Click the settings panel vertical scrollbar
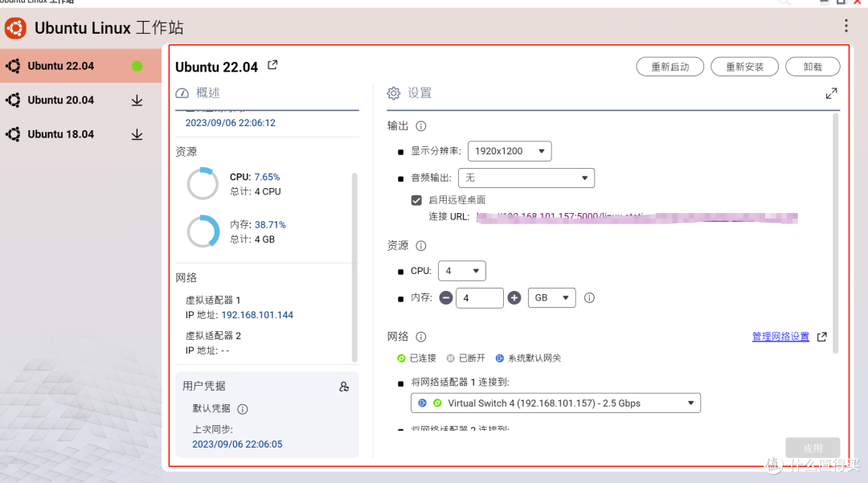Viewport: 868px width, 483px height. [x=835, y=232]
